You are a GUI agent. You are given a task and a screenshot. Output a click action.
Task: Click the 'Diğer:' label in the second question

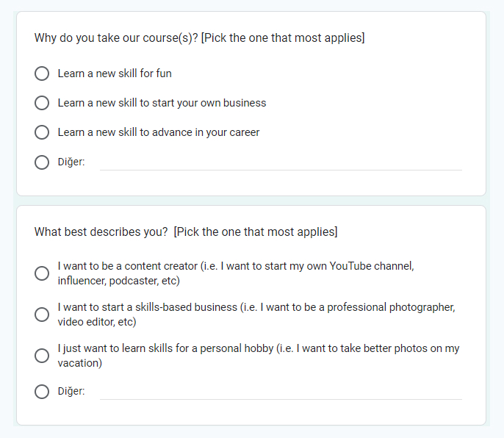point(71,391)
